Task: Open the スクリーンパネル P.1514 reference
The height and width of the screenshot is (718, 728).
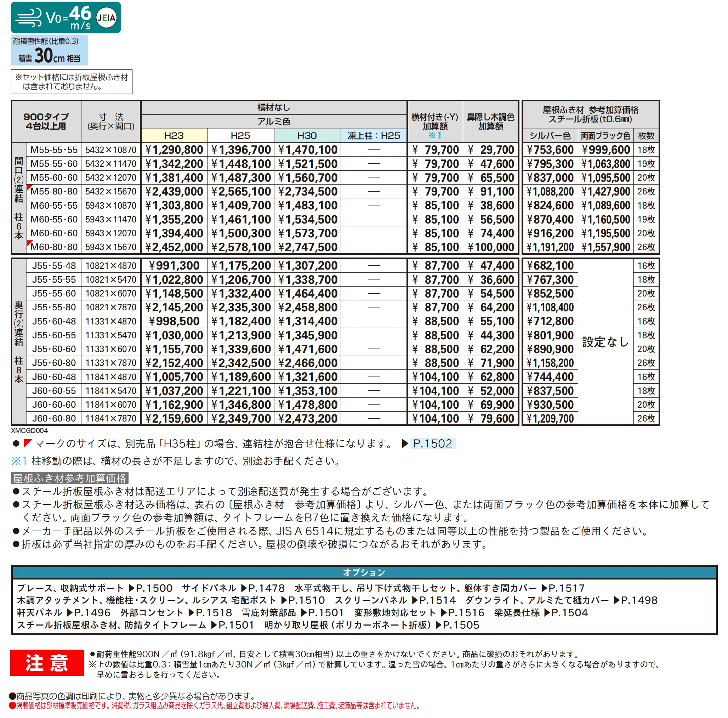Action: click(395, 600)
